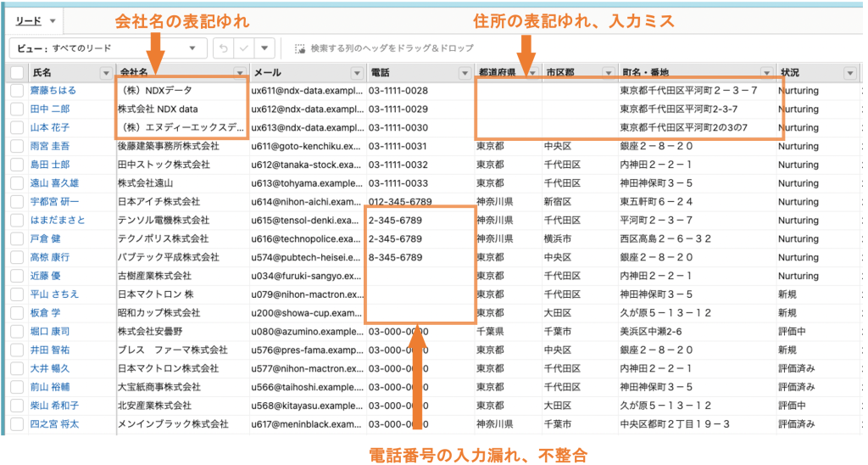
Task: Open the メール column filter button
Action: click(x=356, y=73)
